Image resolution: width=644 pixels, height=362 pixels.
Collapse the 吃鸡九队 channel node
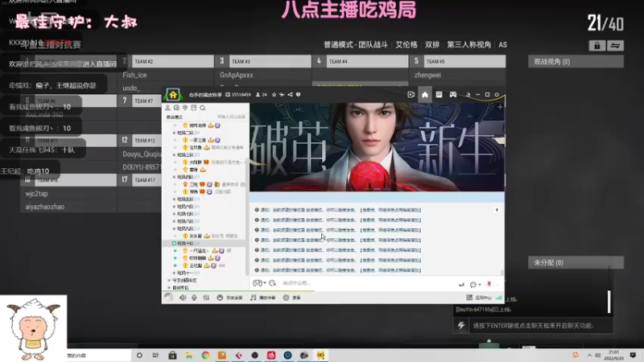click(174, 228)
